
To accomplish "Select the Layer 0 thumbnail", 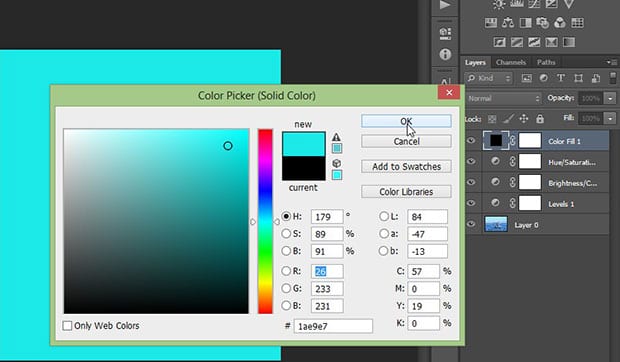I will pos(496,224).
